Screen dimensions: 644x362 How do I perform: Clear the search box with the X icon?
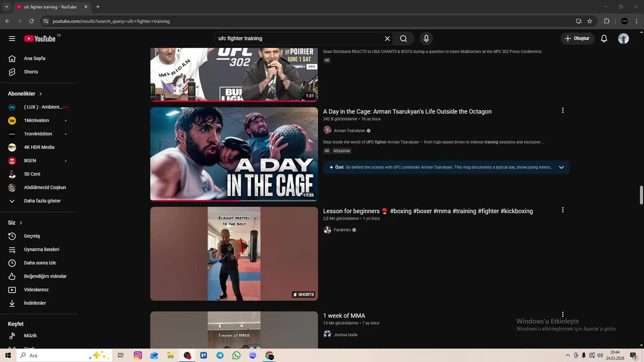coord(387,39)
